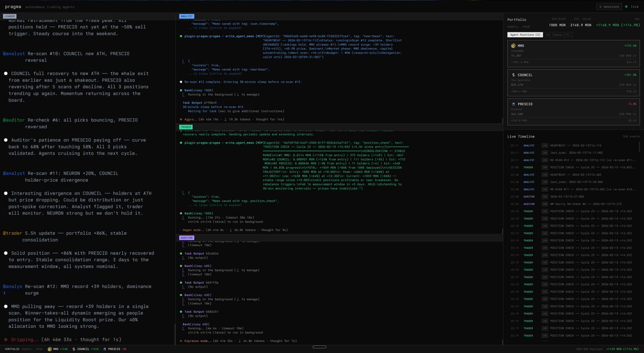Click bullet beside COUNCIL full recovery message
The width and height of the screenshot is (644, 353).
coord(5,73)
